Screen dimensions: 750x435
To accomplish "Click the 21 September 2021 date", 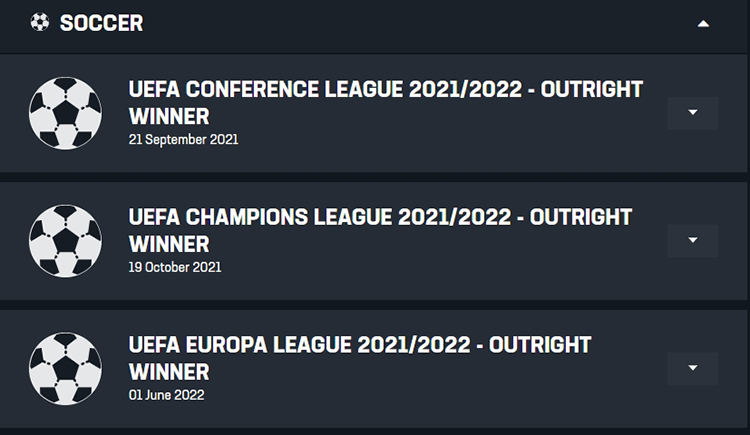I will 183,140.
